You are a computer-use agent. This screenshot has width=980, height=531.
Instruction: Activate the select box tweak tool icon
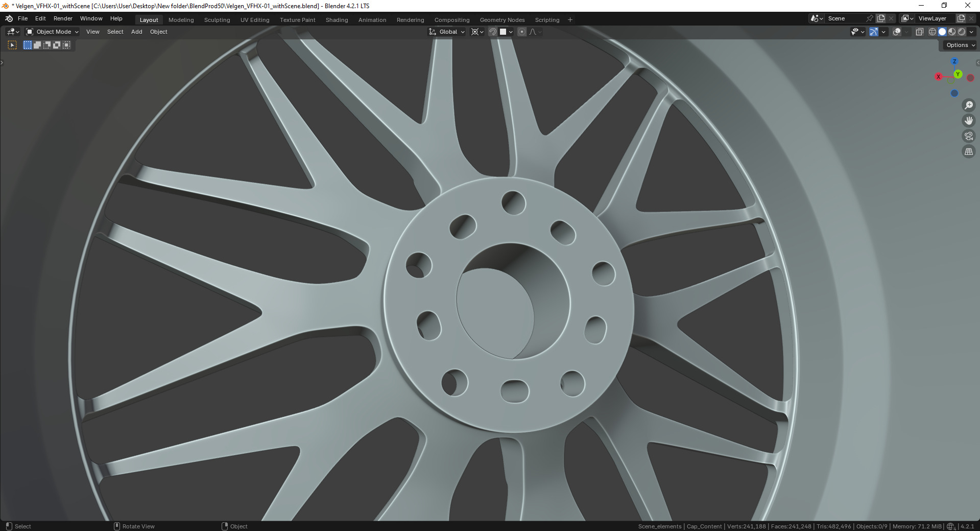(x=12, y=45)
